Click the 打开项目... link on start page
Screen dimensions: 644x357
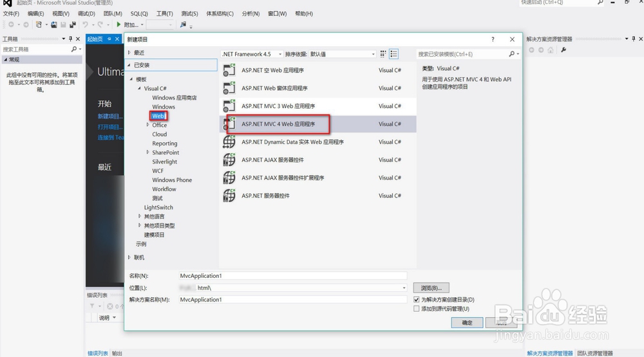point(109,127)
